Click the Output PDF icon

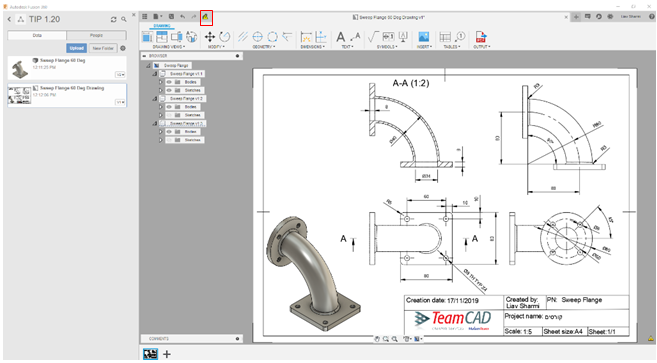481,37
